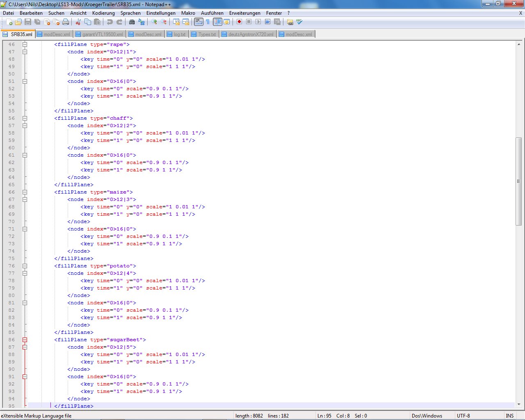Click the scrollbar down arrow
Image resolution: width=525 pixels, height=420 pixels.
(x=518, y=405)
